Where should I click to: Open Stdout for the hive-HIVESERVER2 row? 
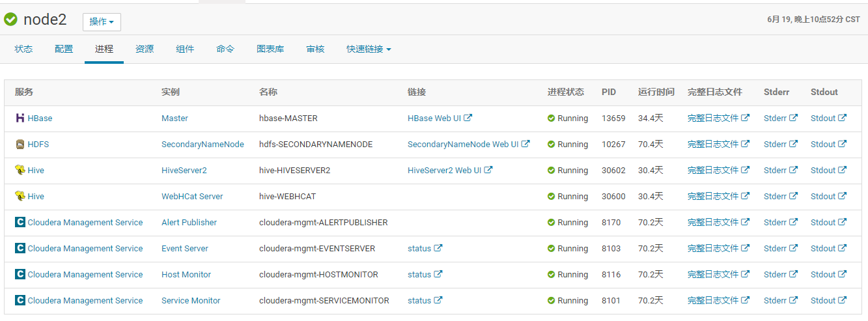[x=828, y=171]
